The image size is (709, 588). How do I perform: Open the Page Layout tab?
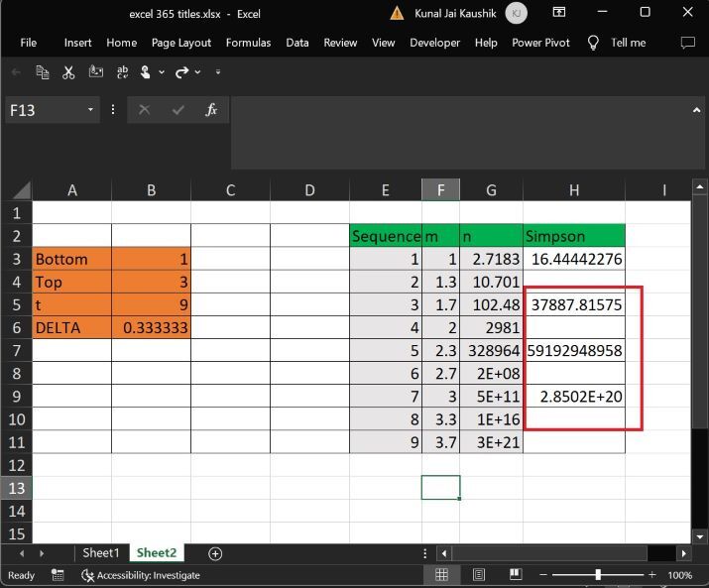(x=180, y=43)
